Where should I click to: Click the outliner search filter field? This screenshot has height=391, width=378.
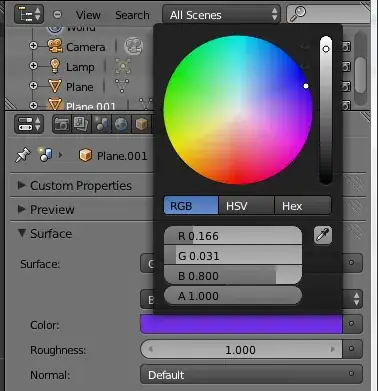[x=328, y=14]
